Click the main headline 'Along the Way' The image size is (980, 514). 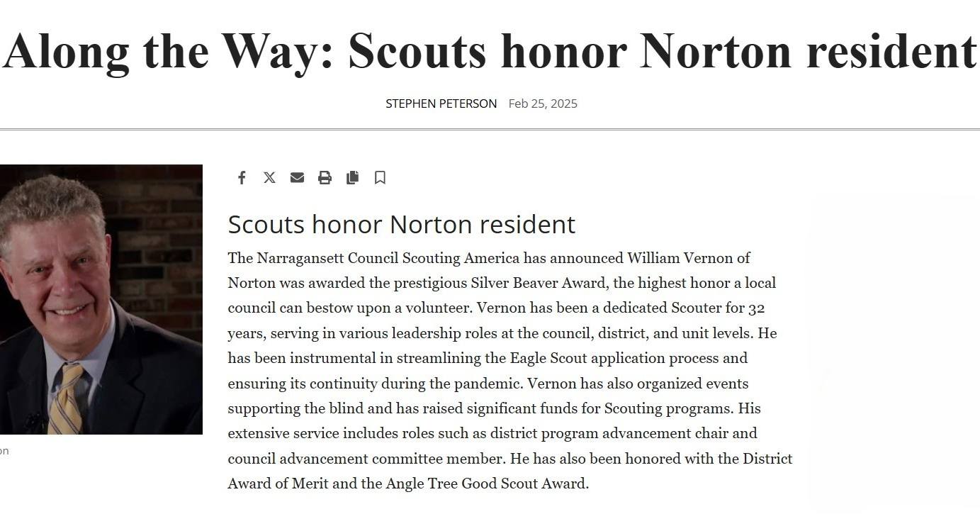point(490,51)
